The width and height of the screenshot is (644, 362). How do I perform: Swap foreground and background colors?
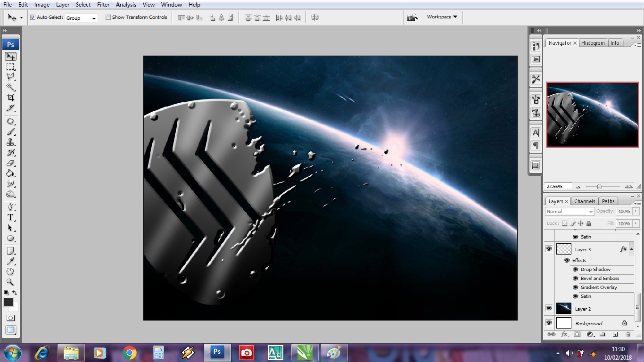coord(15,293)
